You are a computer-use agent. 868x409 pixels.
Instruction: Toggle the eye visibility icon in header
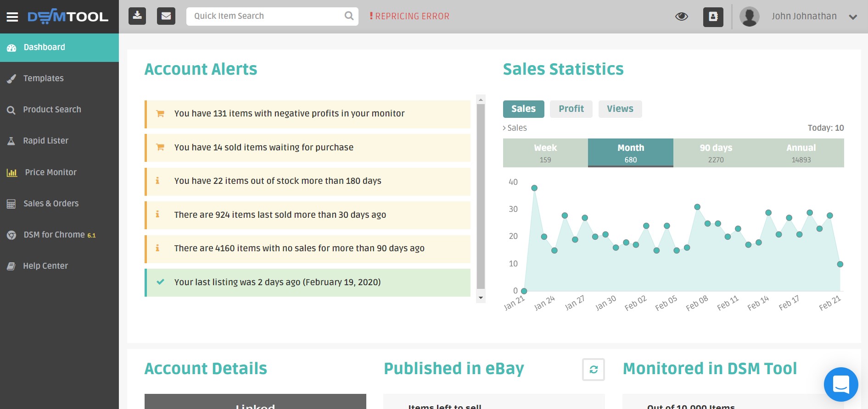tap(682, 17)
